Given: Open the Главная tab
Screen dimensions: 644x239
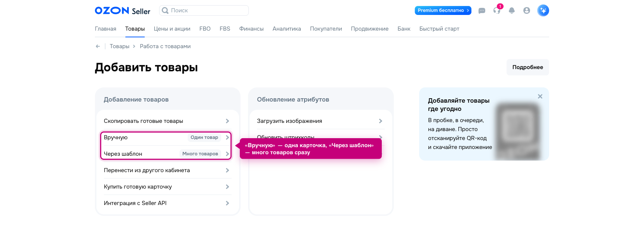Looking at the screenshot, I should tap(105, 29).
